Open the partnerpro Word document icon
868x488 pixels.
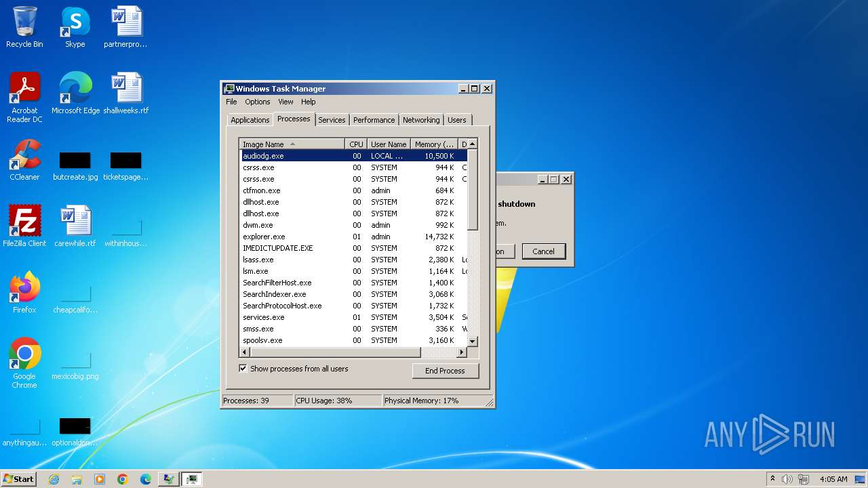125,27
